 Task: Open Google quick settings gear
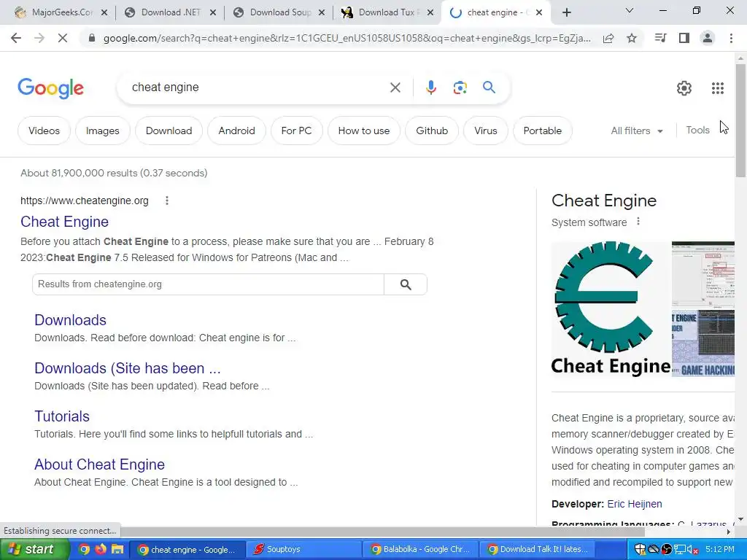coord(684,88)
